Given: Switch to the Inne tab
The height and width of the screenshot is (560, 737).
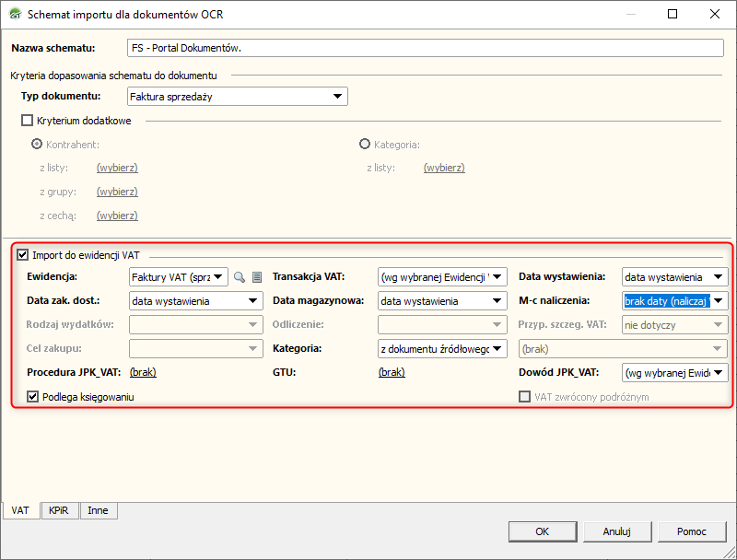Looking at the screenshot, I should [99, 510].
